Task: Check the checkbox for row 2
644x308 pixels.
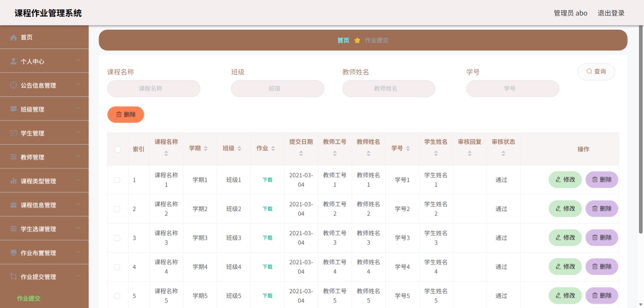Action: (117, 209)
